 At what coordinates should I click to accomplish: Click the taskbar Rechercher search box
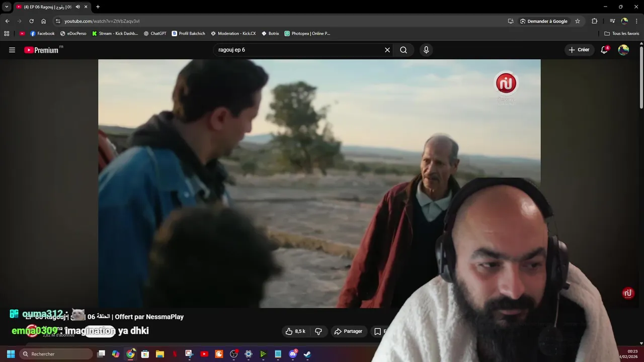(56, 354)
